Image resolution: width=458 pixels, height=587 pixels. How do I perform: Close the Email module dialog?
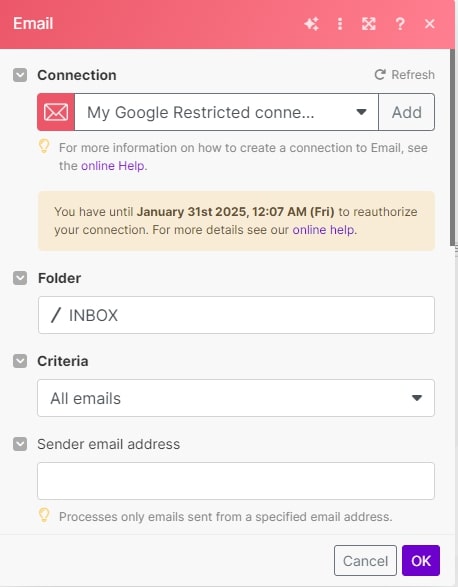click(x=430, y=24)
